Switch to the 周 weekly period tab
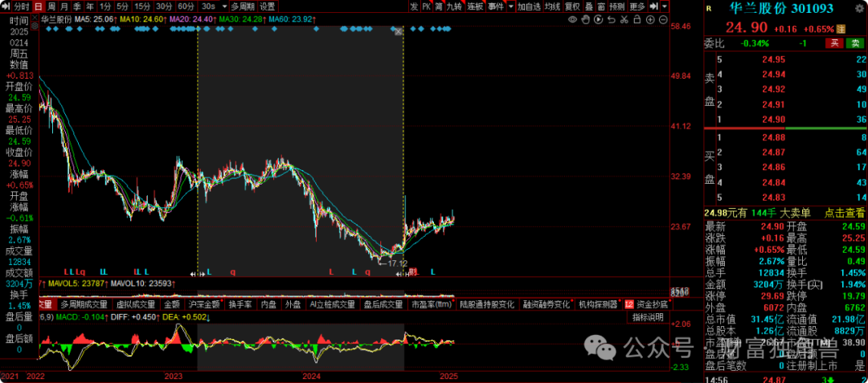 coord(52,6)
